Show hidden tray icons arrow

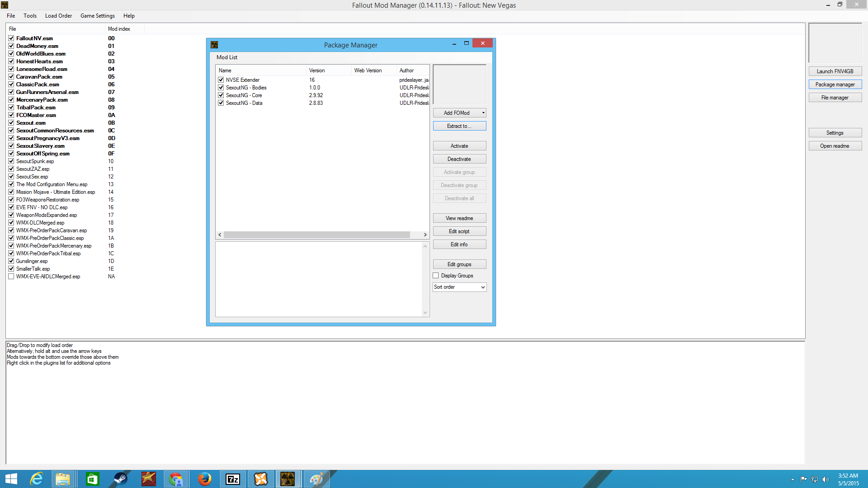[793, 479]
